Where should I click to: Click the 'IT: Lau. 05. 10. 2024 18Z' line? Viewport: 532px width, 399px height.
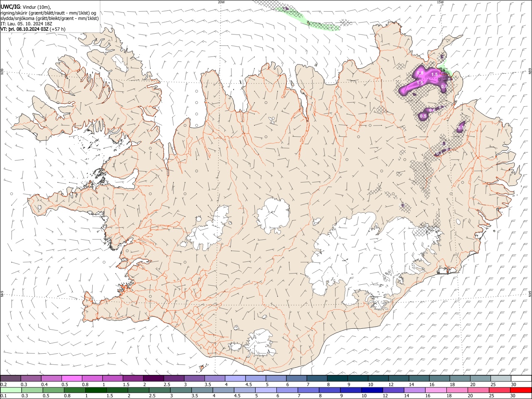pos(26,24)
